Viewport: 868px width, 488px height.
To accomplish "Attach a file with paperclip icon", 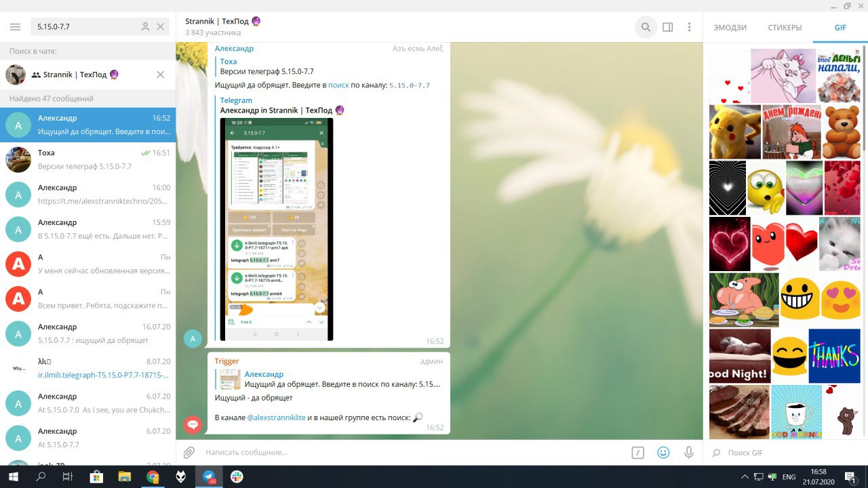I will point(189,452).
